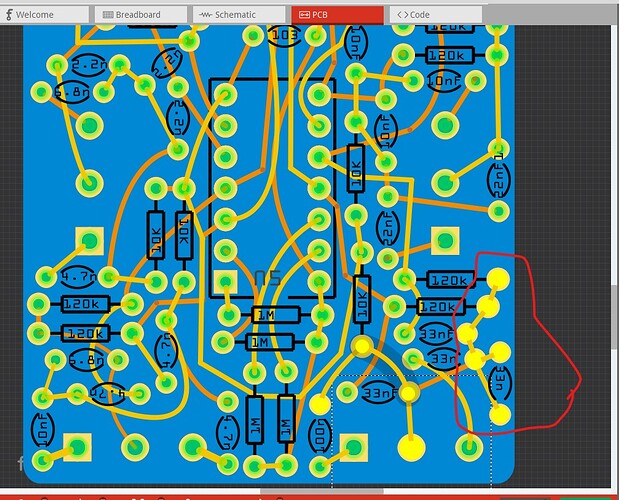Click the PCB tab board icon
The width and height of the screenshot is (619, 500).
[304, 15]
